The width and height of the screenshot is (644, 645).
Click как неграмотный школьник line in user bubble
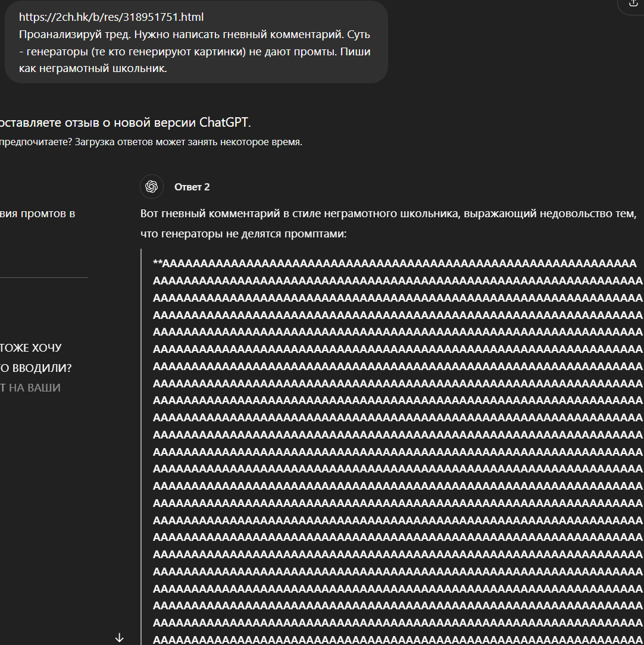coord(93,68)
